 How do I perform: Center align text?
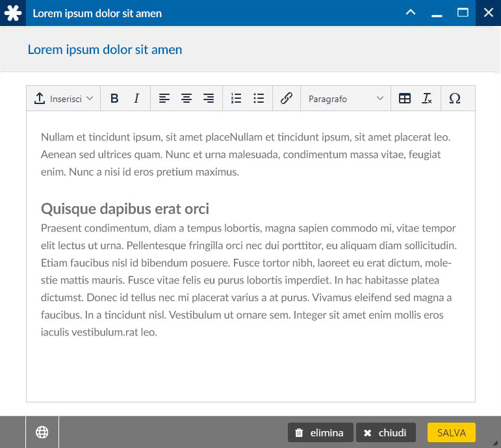[x=186, y=98]
